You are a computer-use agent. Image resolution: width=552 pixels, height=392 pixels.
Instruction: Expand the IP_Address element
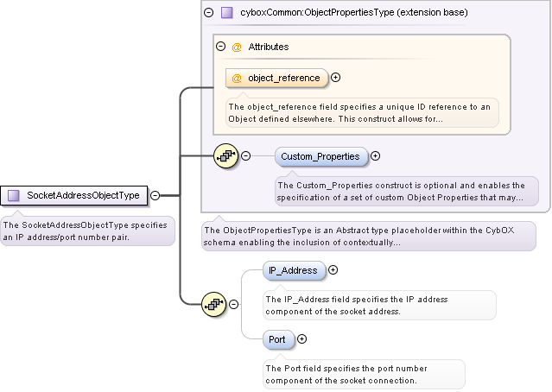333,270
